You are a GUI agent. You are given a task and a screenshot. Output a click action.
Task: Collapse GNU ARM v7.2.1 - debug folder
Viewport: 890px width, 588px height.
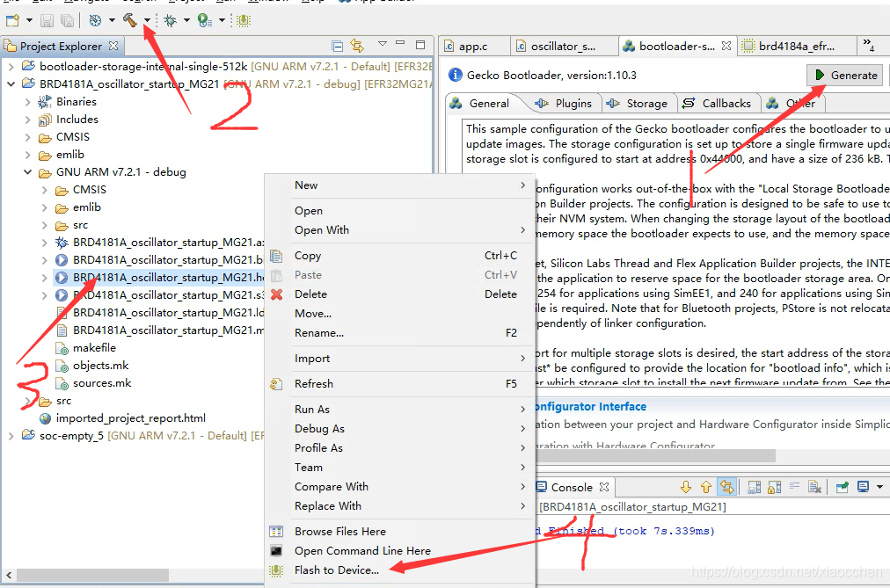pos(27,172)
